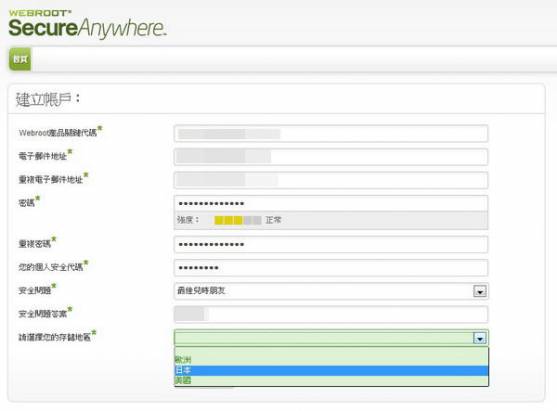This screenshot has height=411, width=557.
Task: Click the green home tab button
Action: [x=20, y=59]
